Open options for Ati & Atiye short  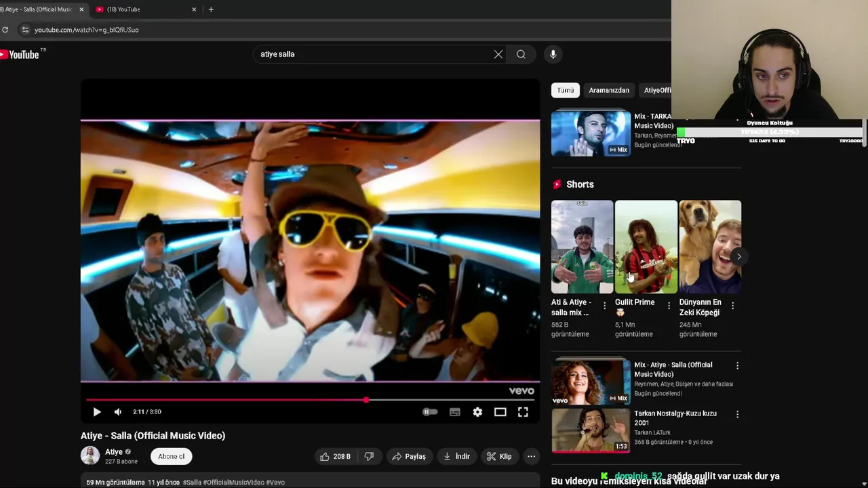(x=605, y=306)
